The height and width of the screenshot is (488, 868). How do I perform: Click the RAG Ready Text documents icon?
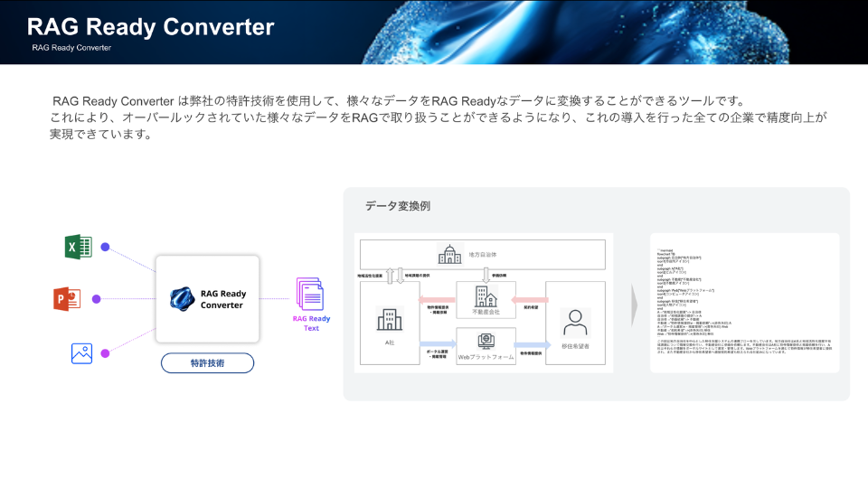310,295
